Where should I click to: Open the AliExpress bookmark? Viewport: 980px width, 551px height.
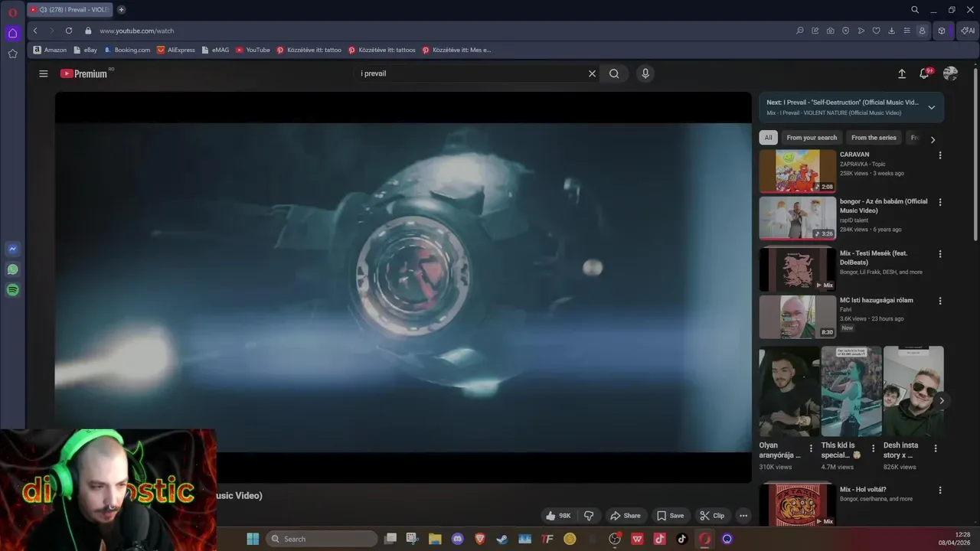tap(176, 50)
